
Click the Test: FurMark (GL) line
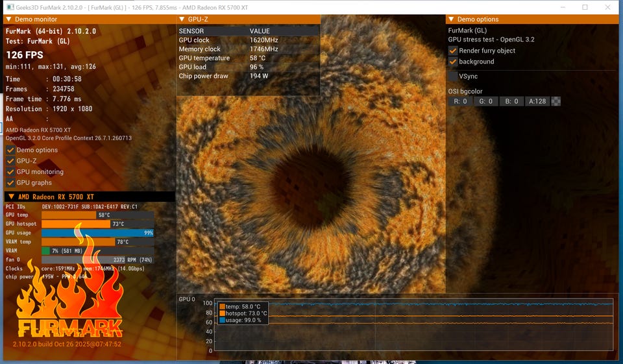coord(38,42)
